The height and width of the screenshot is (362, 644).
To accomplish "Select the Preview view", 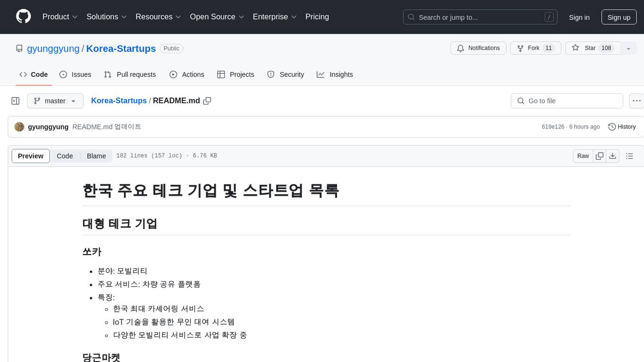I will click(31, 156).
